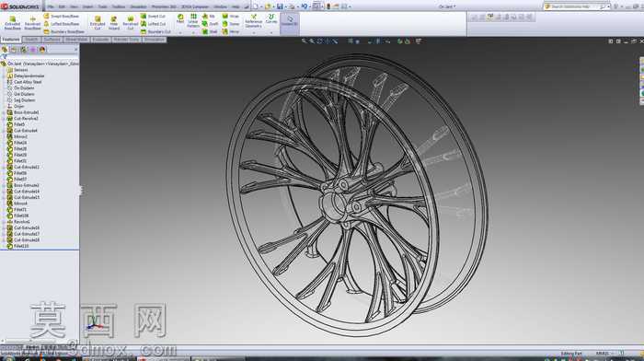Open the Window menu
Image resolution: width=644 pixels, height=361 pixels.
pyautogui.click(x=220, y=6)
